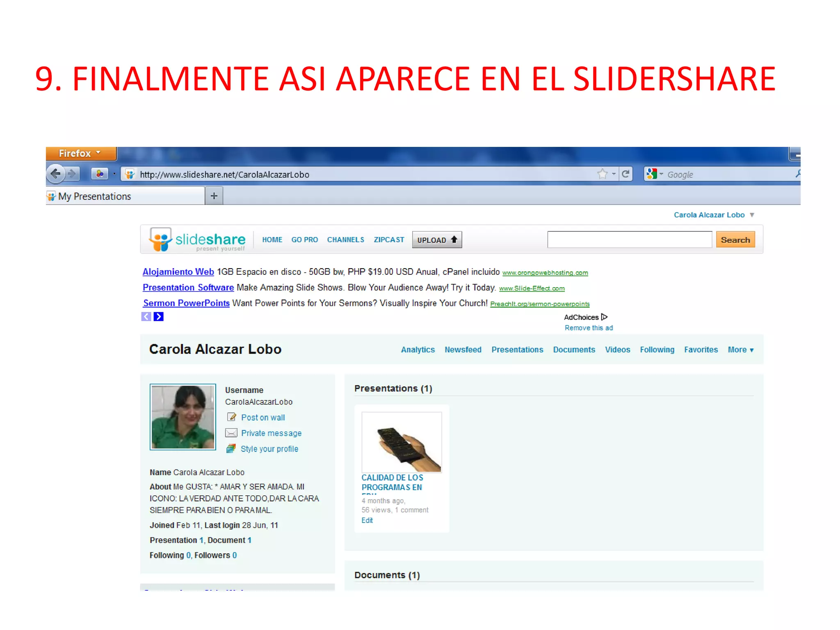Open GO PRO in navigation
The image size is (840, 630).
coord(305,240)
